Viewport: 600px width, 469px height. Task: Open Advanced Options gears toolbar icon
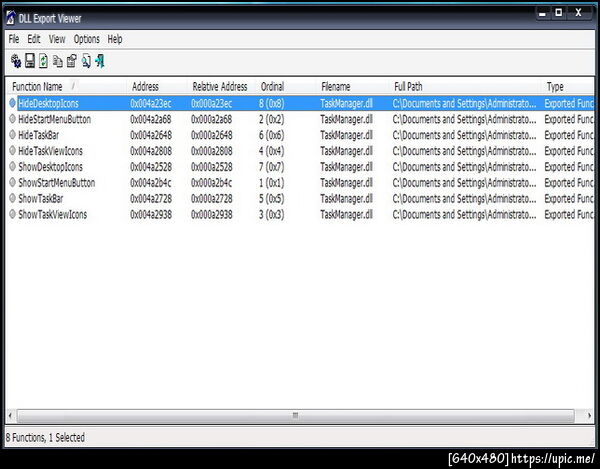[x=16, y=61]
